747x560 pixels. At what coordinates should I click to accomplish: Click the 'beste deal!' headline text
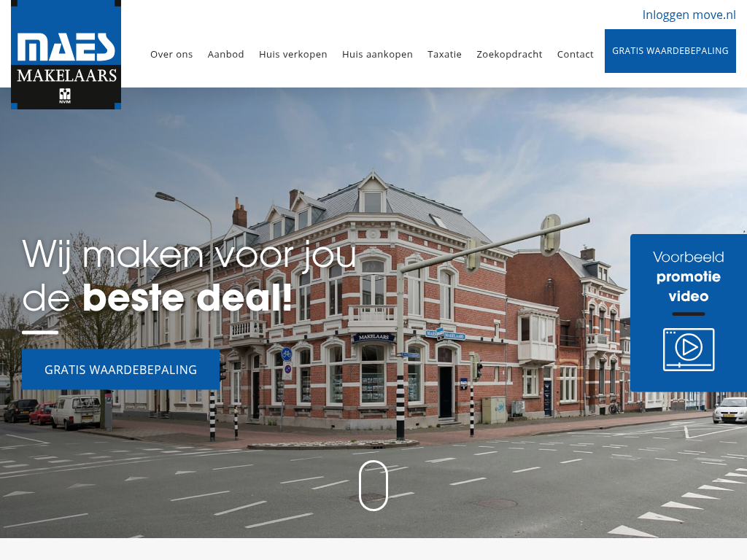(187, 298)
